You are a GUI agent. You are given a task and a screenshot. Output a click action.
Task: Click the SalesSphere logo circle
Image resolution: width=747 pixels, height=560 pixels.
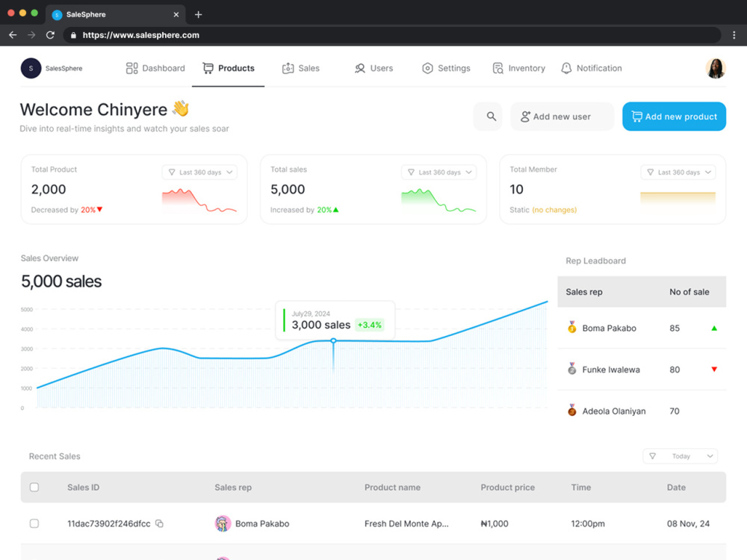(31, 68)
